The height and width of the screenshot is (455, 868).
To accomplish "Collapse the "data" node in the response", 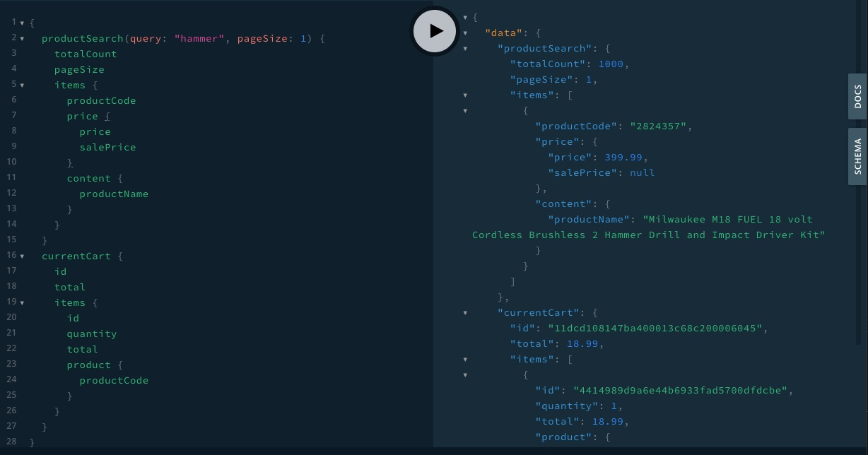I will tap(465, 33).
